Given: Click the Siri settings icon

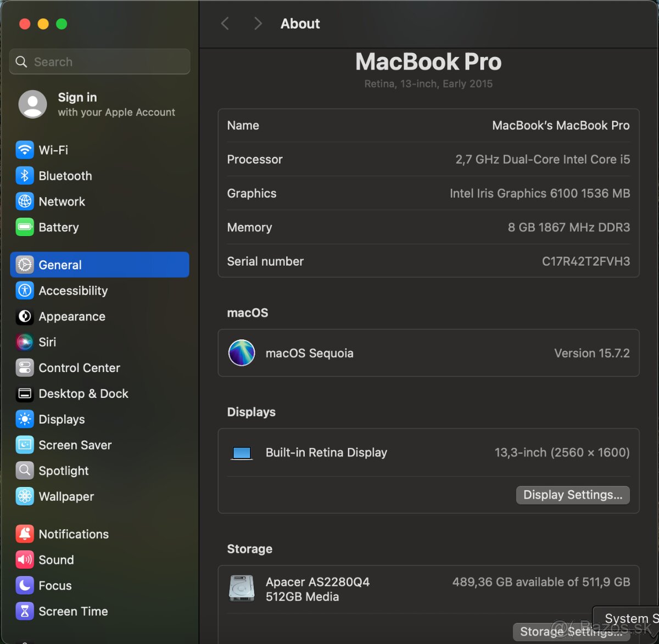Looking at the screenshot, I should pyautogui.click(x=25, y=342).
